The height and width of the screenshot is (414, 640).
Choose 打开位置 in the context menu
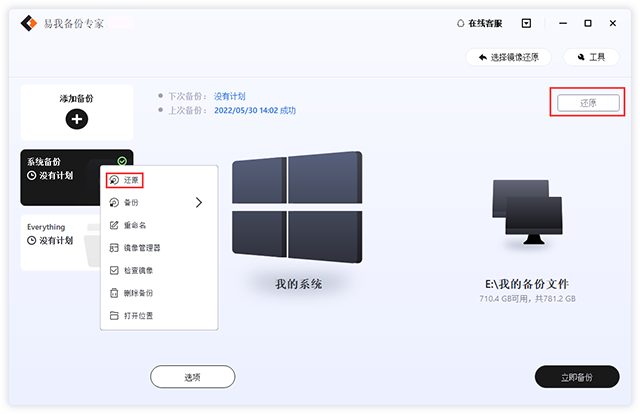159,316
